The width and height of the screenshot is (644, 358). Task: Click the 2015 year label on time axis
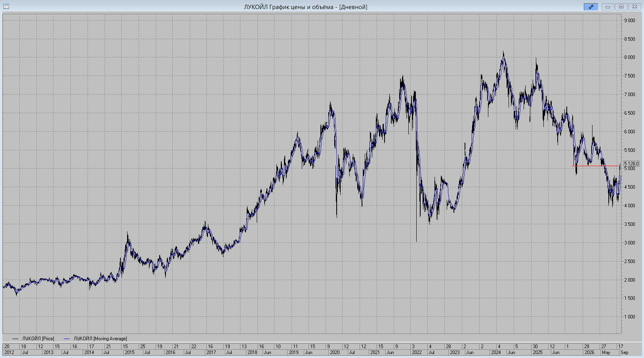click(130, 352)
